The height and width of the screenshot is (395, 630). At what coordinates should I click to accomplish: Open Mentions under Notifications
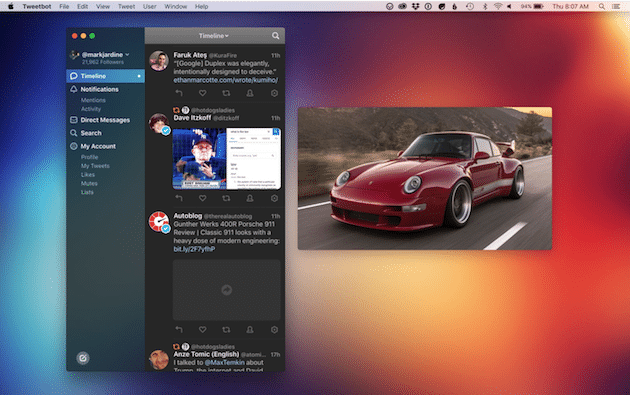click(93, 100)
